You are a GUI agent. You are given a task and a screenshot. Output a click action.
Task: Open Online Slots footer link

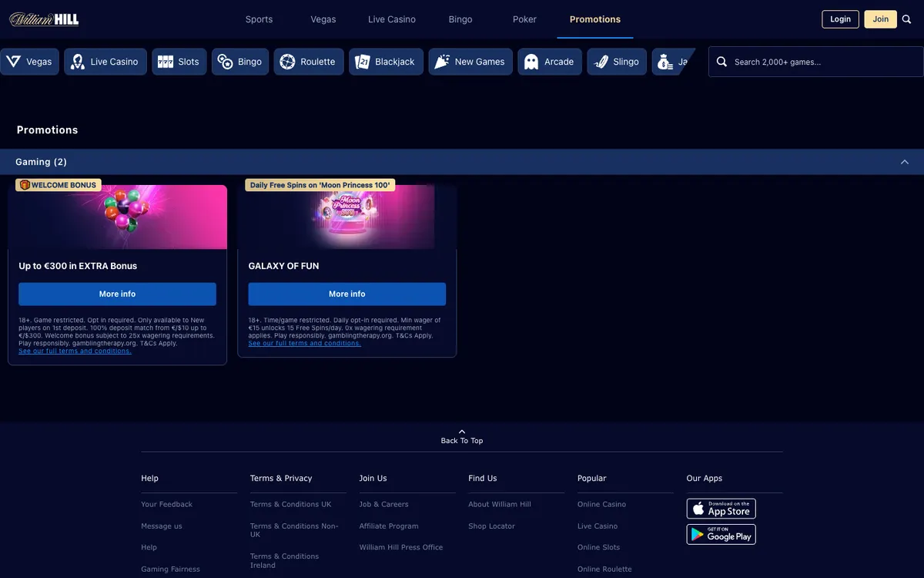click(x=598, y=547)
